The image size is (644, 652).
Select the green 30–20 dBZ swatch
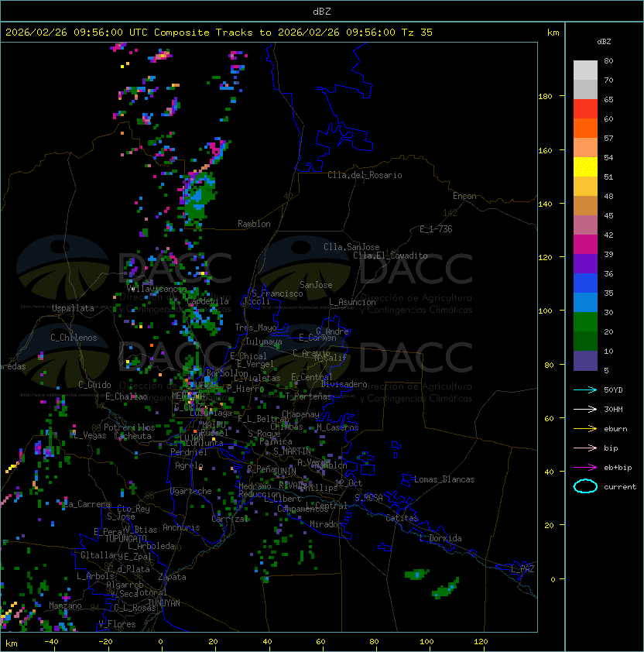[585, 322]
